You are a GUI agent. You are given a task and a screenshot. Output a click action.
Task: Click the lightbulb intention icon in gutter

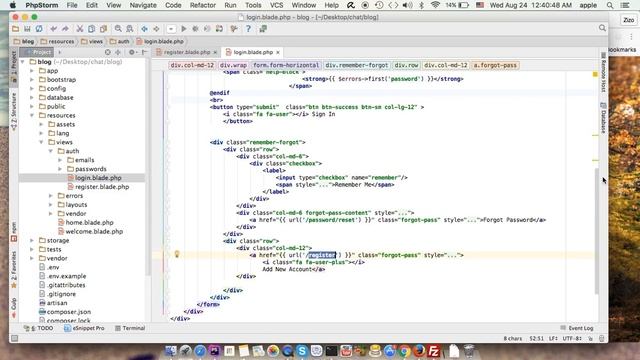tap(177, 254)
